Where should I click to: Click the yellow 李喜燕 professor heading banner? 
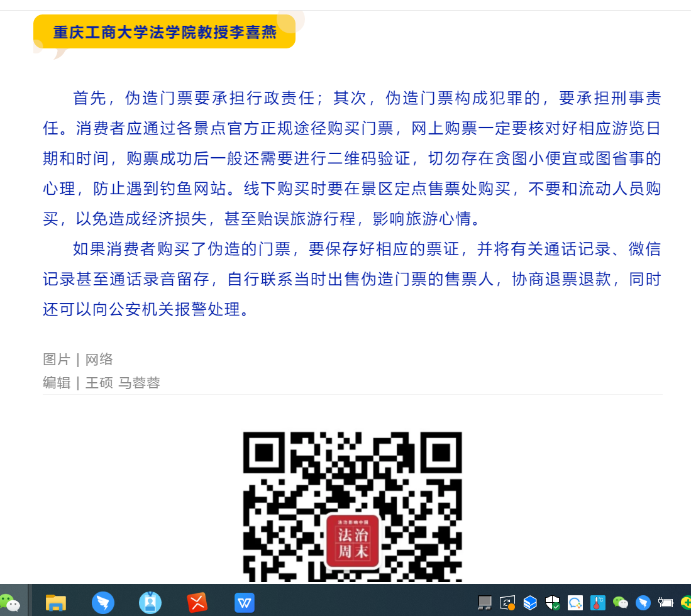pyautogui.click(x=165, y=32)
